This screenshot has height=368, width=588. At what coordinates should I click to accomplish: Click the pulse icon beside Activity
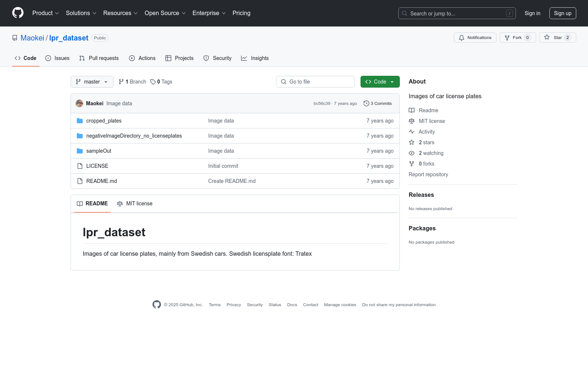coord(412,132)
